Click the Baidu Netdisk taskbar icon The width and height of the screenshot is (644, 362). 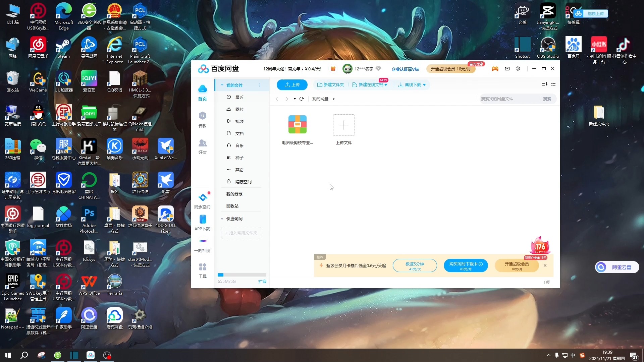point(91,355)
